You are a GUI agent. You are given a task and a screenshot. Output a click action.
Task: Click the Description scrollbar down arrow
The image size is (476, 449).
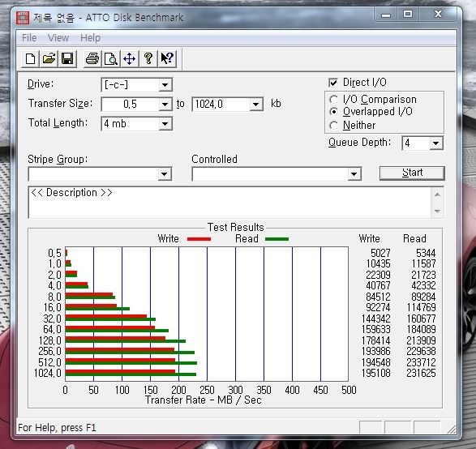(437, 211)
